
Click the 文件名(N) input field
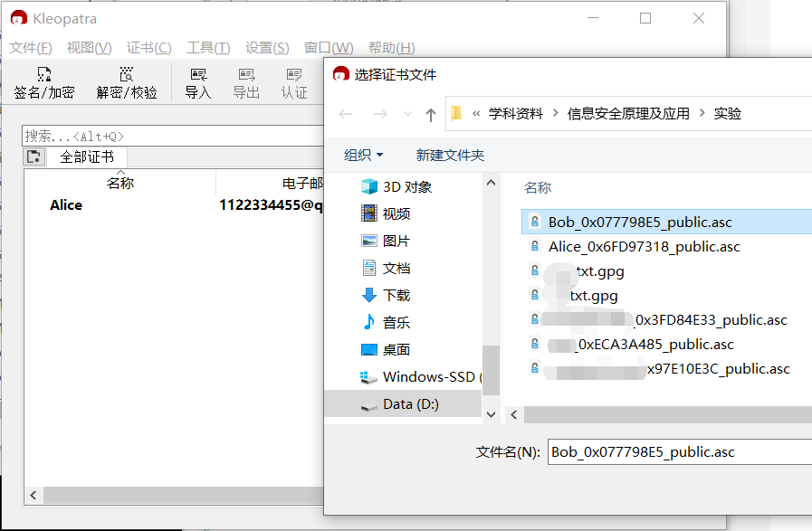[x=680, y=451]
